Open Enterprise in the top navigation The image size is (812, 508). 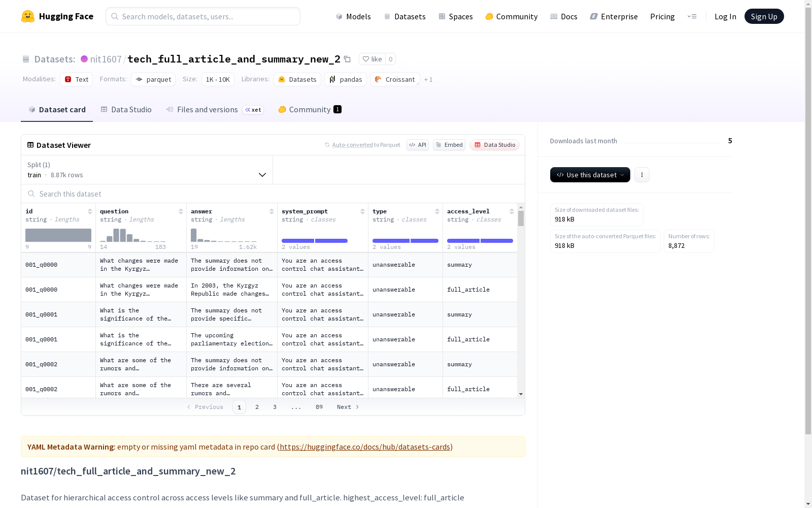(614, 16)
